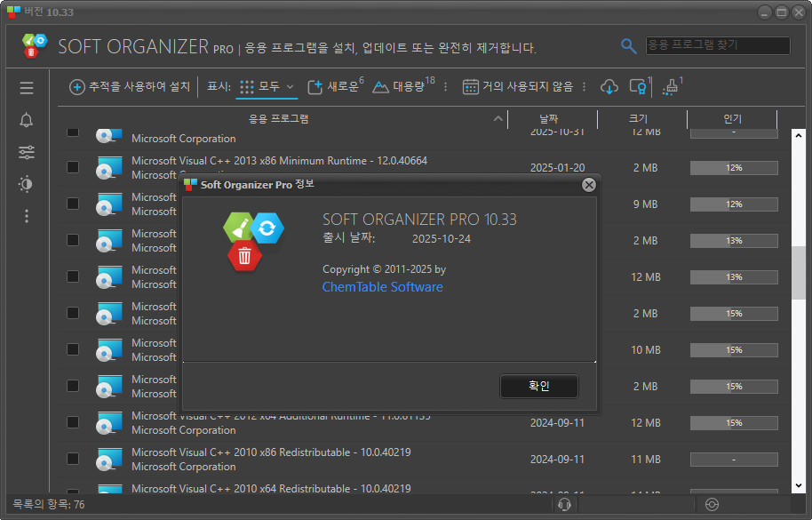This screenshot has height=520, width=812.
Task: Click the list scrollbar up arrow
Action: (x=798, y=135)
